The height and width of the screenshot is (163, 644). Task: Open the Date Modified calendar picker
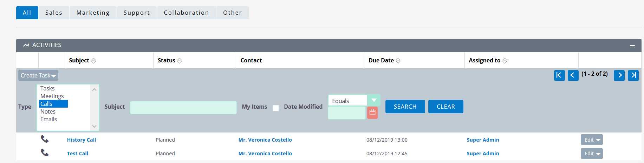372,113
